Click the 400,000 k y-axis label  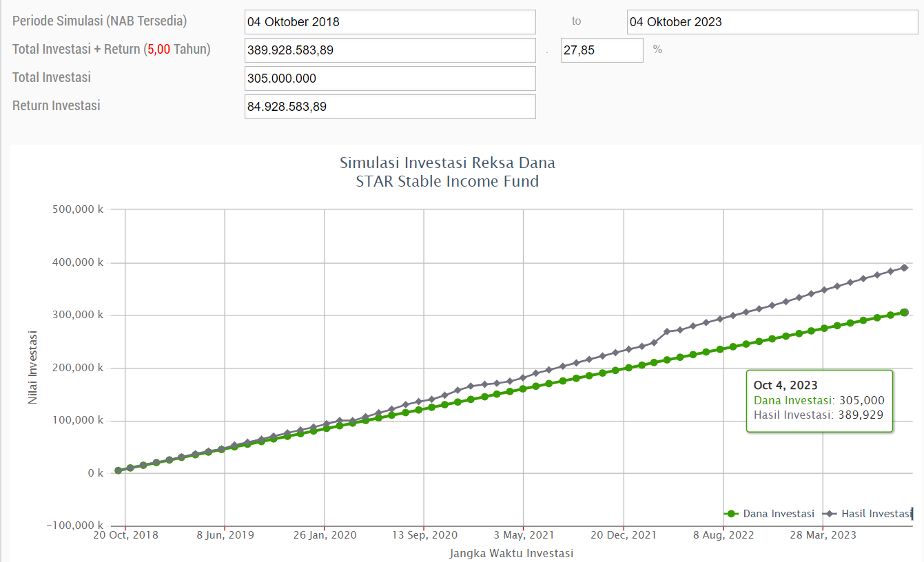click(x=77, y=262)
